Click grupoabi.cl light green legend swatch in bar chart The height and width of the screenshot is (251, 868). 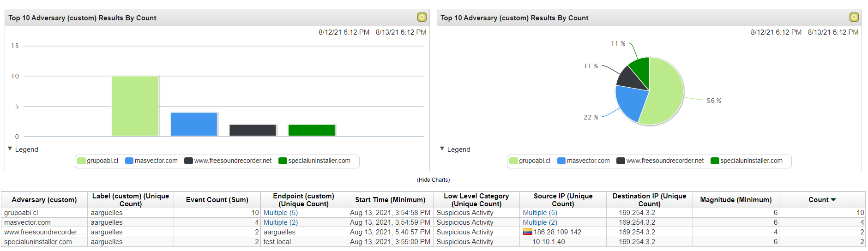[81, 161]
